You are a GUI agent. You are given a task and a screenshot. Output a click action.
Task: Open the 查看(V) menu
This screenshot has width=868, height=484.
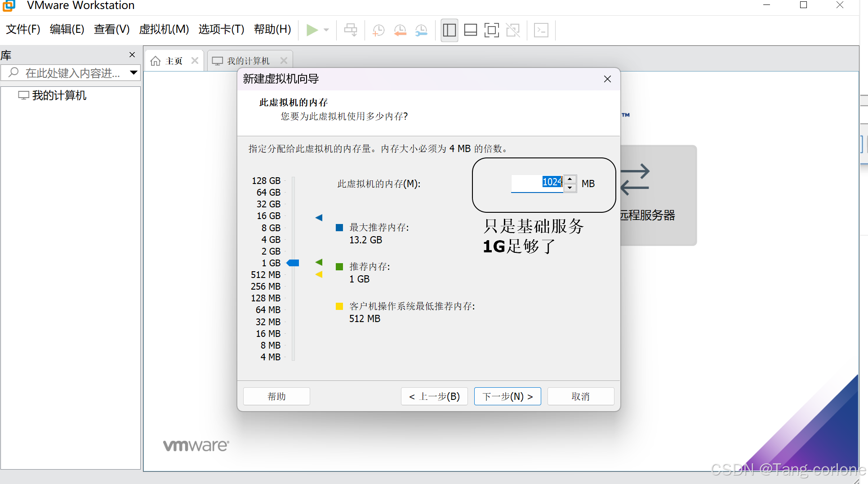click(112, 30)
